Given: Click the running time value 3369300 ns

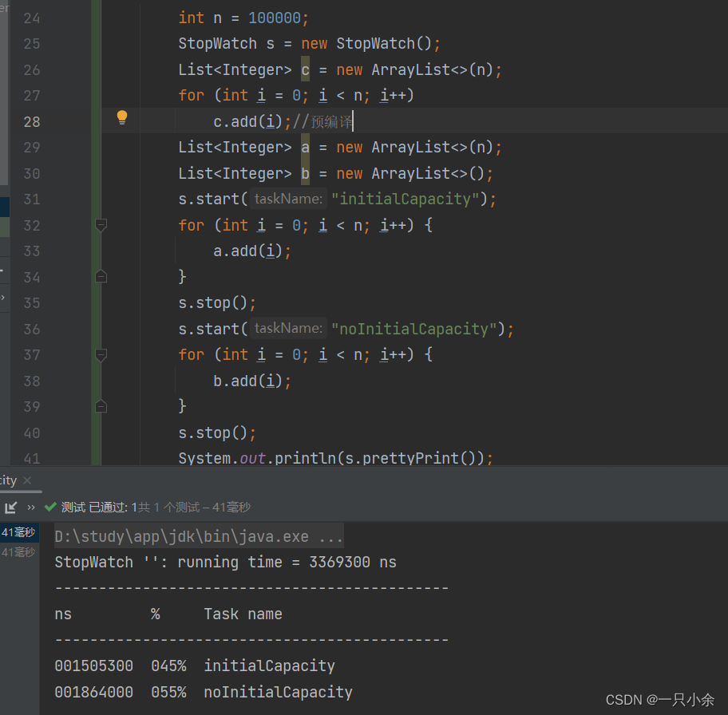Looking at the screenshot, I should click(353, 563).
